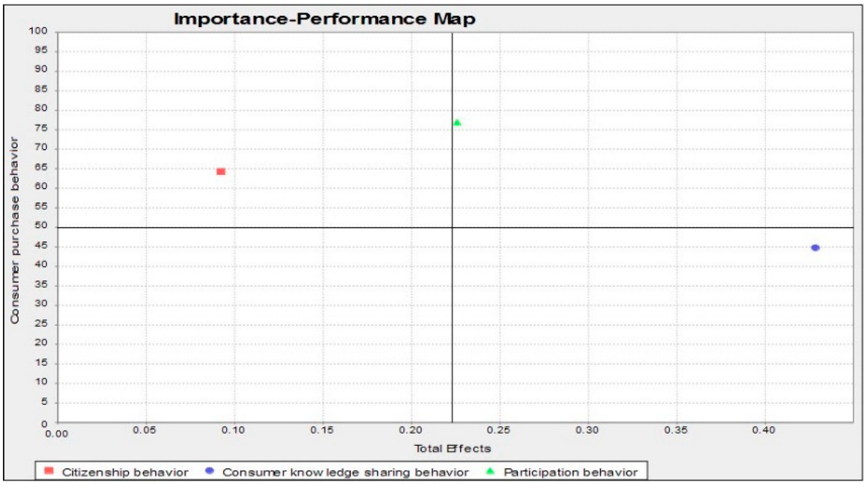The image size is (868, 488).
Task: Click the 100 tick on y-axis
Action: tap(38, 31)
